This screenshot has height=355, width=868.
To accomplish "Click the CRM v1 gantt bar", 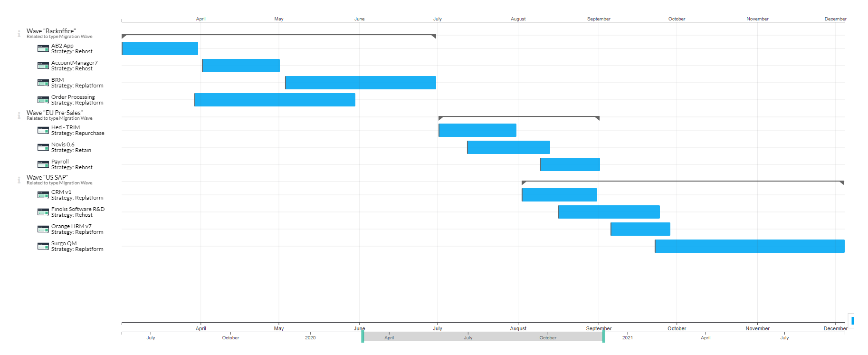I will [559, 195].
